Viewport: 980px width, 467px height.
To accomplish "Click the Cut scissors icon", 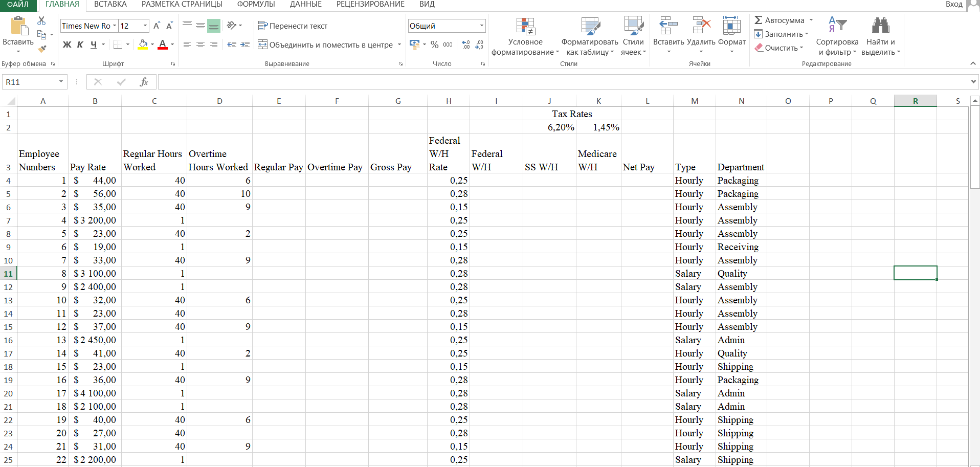I will coord(42,21).
